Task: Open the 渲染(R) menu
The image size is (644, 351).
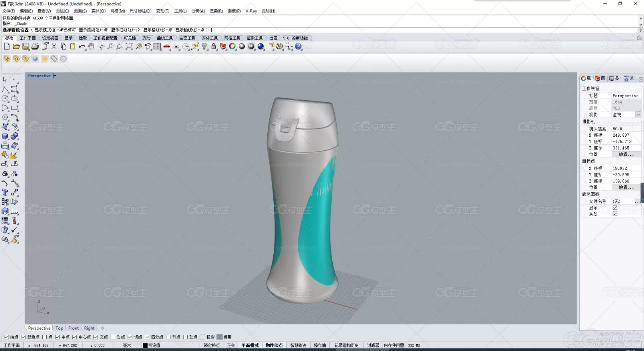Action: pyautogui.click(x=216, y=11)
